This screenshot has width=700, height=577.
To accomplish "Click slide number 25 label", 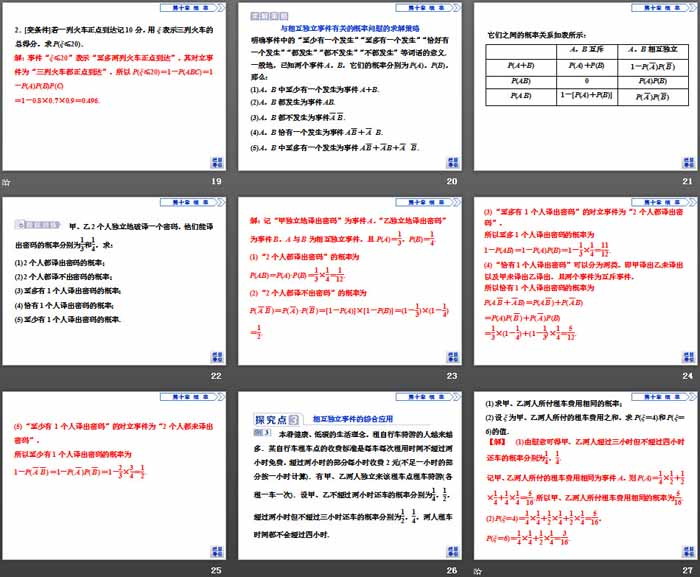I will pyautogui.click(x=217, y=570).
